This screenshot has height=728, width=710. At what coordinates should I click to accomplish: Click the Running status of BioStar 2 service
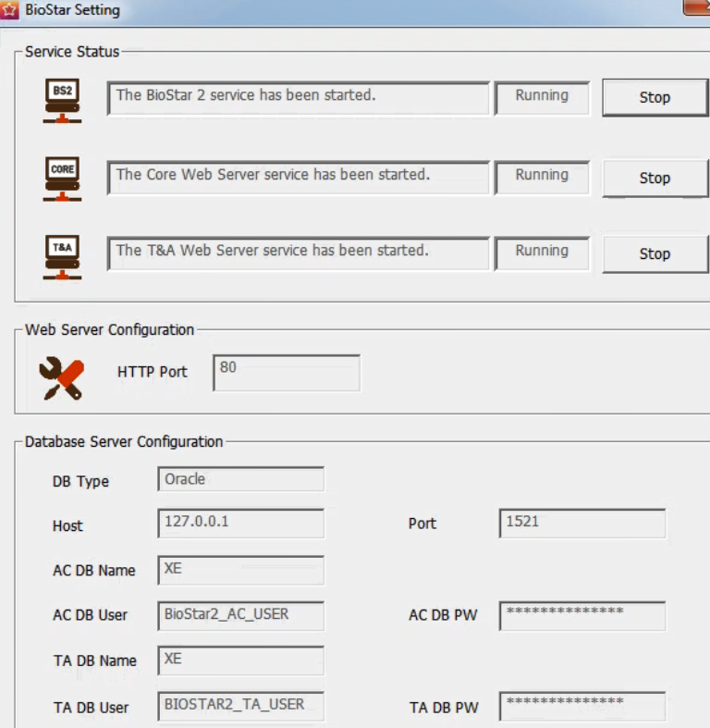[x=542, y=98]
